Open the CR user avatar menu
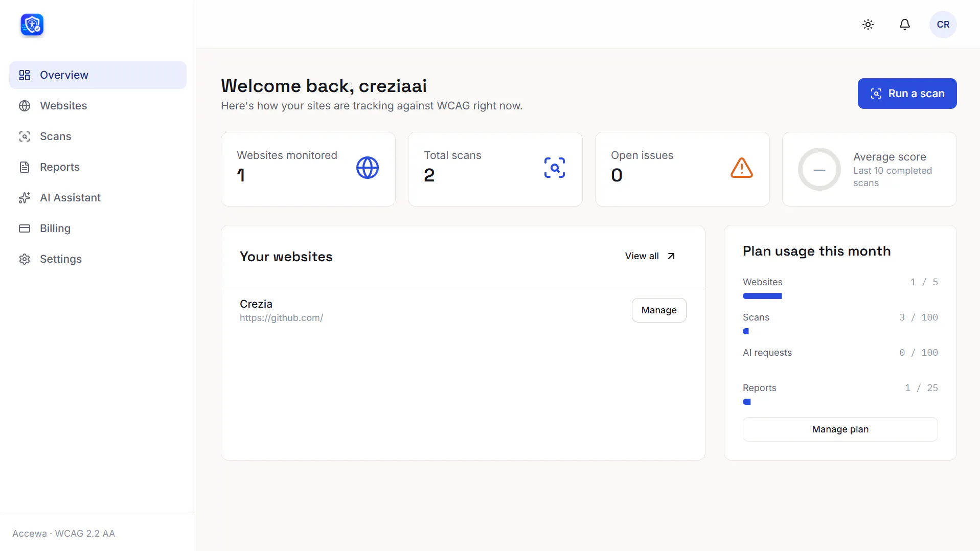This screenshot has width=980, height=551. pos(943,25)
